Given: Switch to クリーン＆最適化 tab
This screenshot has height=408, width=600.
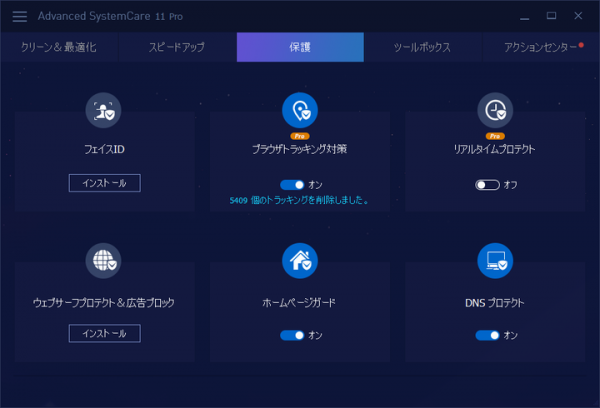Looking at the screenshot, I should click(x=59, y=47).
